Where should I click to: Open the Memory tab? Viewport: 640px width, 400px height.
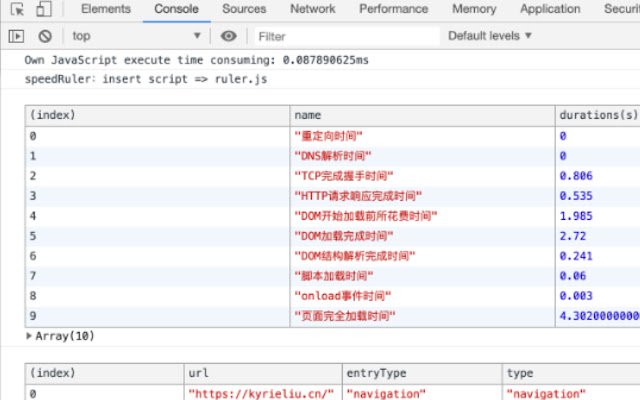474,9
